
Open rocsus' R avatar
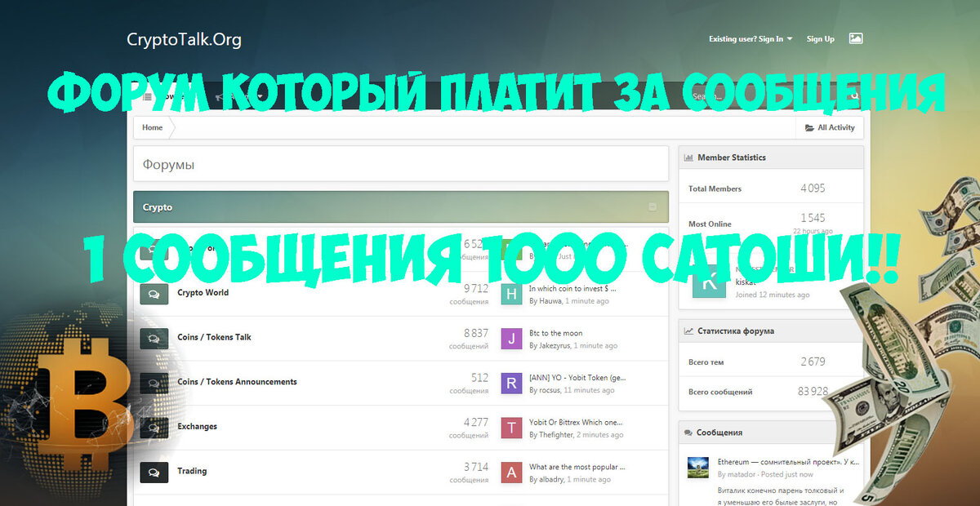point(511,384)
